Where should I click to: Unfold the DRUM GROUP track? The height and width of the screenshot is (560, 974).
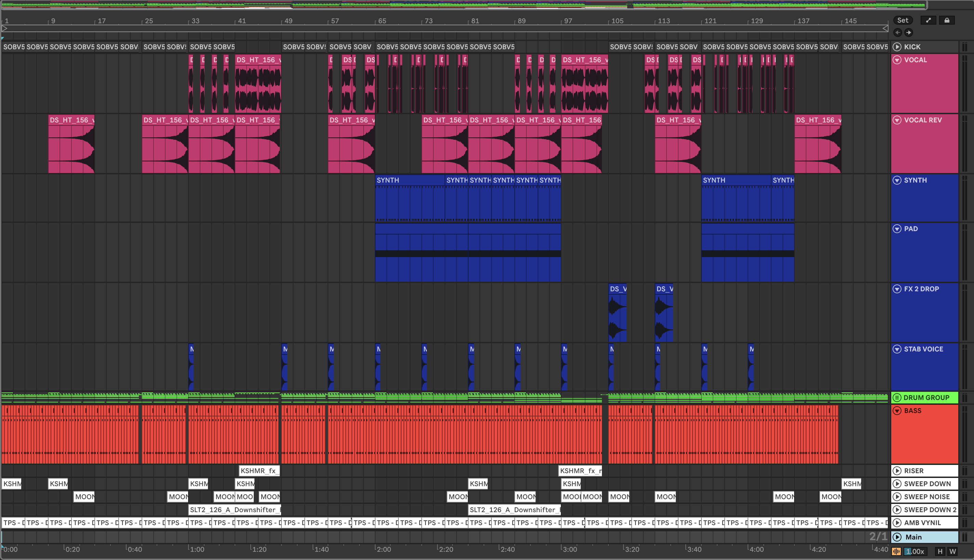(897, 398)
